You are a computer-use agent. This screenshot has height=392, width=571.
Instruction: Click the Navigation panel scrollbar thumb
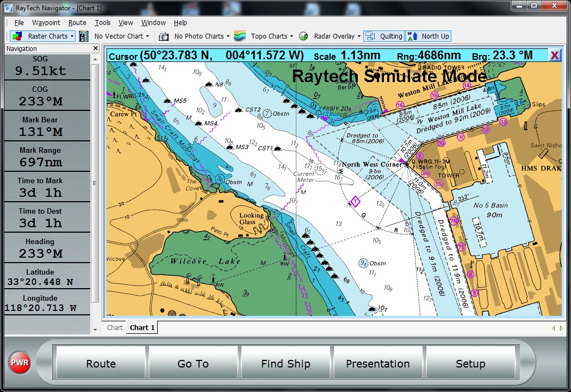95,183
